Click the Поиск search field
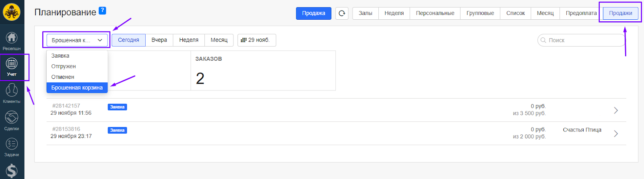This screenshot has width=644, height=179. [x=582, y=40]
